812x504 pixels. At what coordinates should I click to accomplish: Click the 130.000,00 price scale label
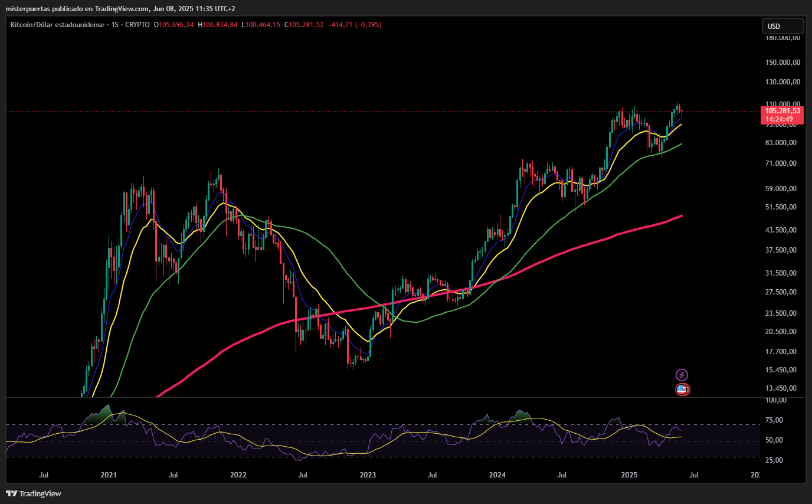782,82
